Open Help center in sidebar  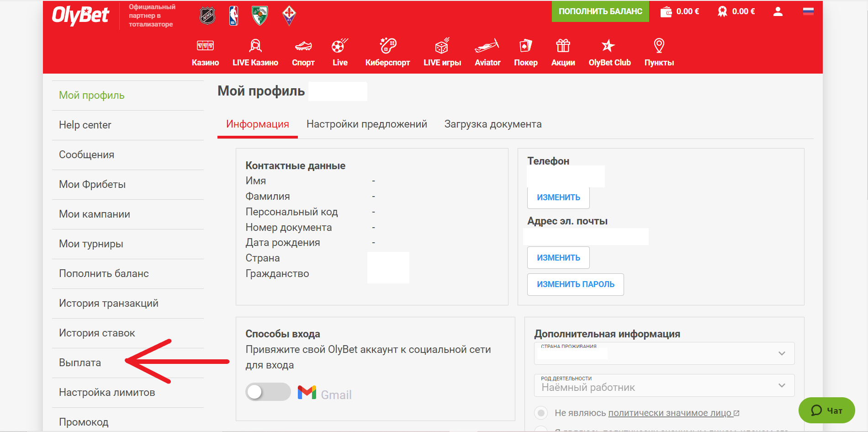point(128,125)
